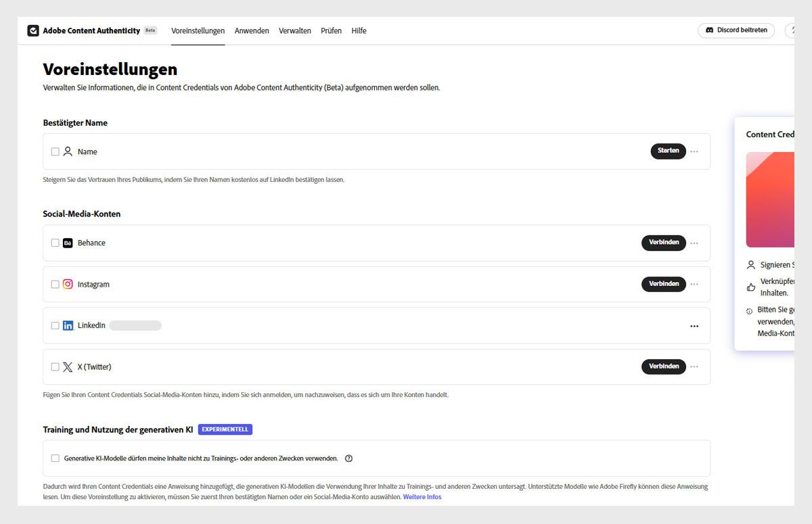Image resolution: width=812 pixels, height=524 pixels.
Task: Tick the LinkedIn checkbox
Action: point(55,325)
